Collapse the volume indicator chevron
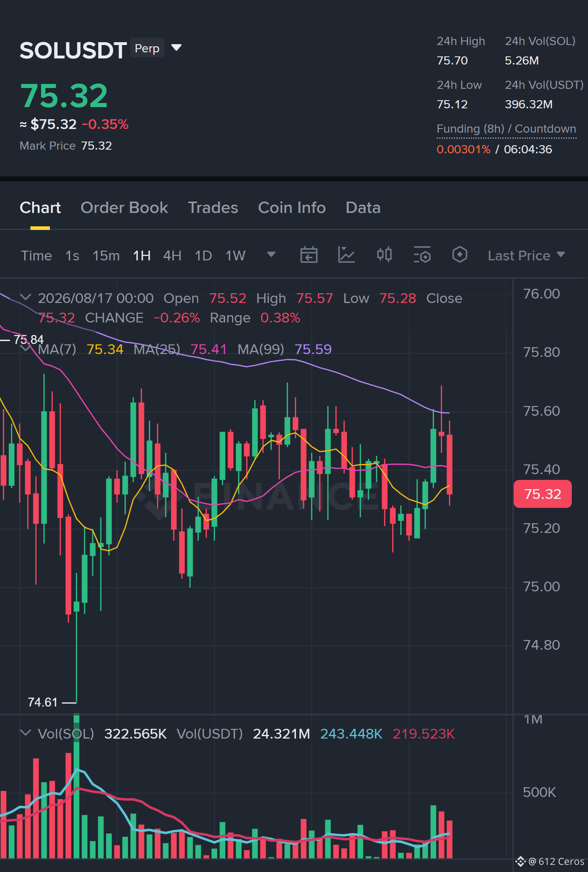 26,733
